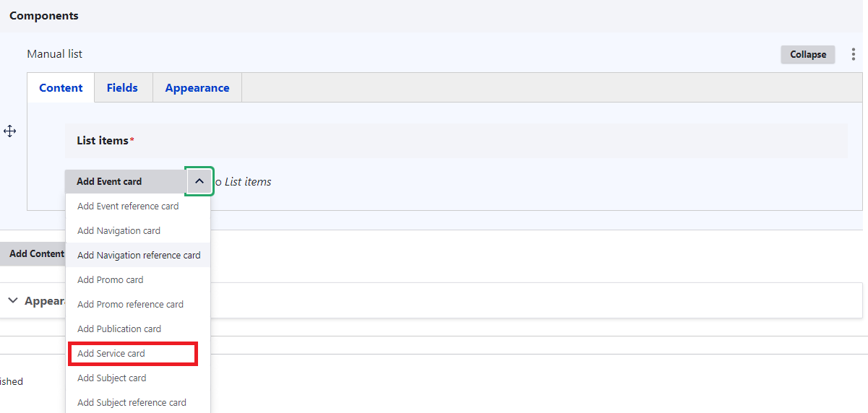Pick Add Publication card from list

119,329
